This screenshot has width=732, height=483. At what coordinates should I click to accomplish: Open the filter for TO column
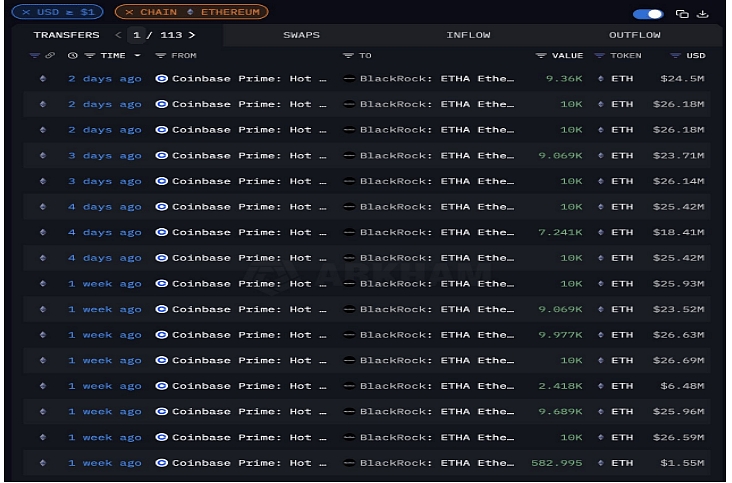tap(348, 56)
